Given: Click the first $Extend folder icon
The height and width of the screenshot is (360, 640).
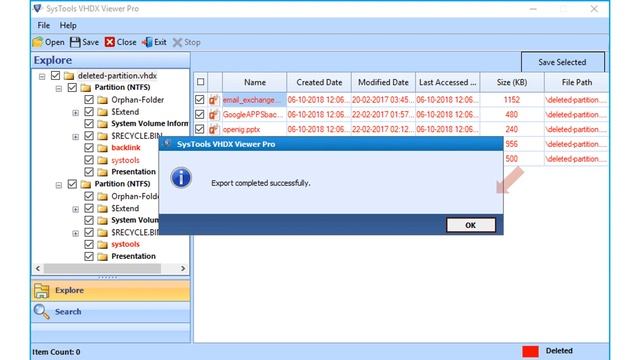Looking at the screenshot, I should [x=102, y=112].
